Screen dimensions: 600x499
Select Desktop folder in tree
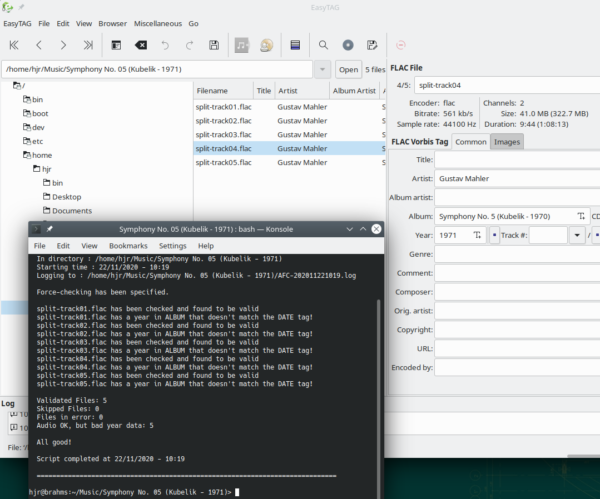pos(62,197)
